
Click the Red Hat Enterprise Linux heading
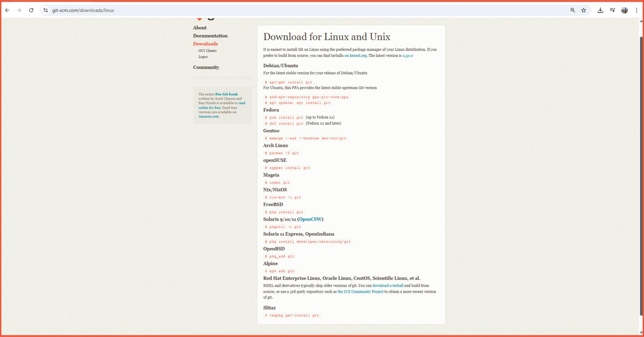[x=342, y=278]
